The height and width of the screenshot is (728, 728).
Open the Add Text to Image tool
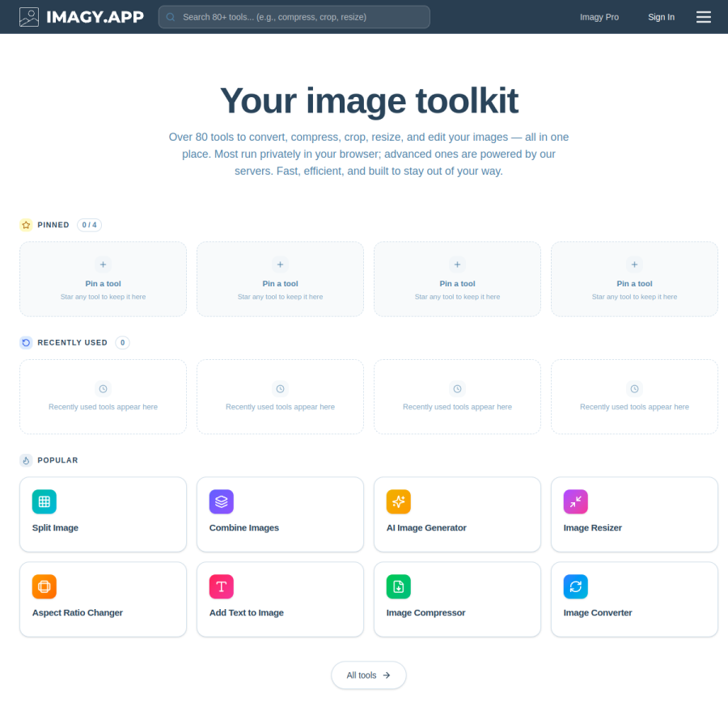(x=280, y=599)
